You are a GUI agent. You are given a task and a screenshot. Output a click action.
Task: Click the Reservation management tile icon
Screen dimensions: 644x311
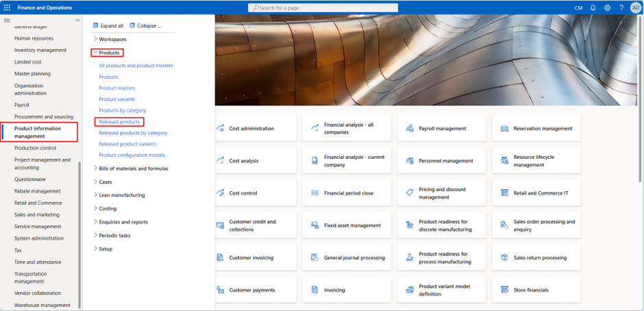pyautogui.click(x=504, y=128)
